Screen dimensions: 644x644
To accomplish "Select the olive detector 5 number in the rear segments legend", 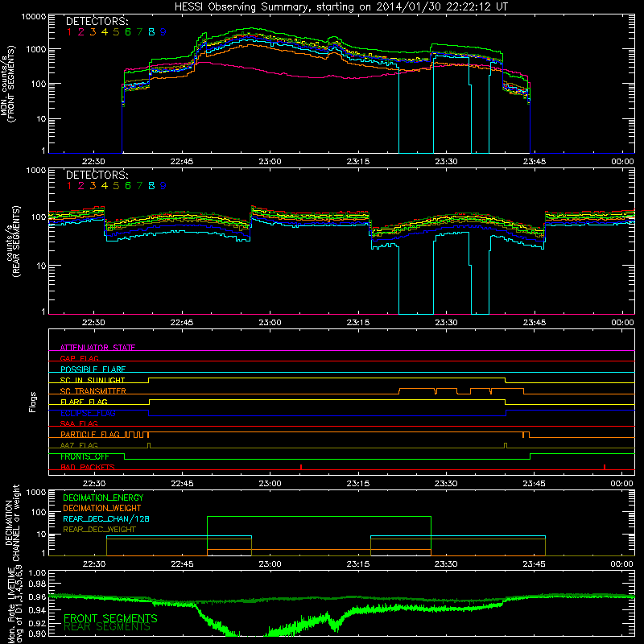I will 116,186.
